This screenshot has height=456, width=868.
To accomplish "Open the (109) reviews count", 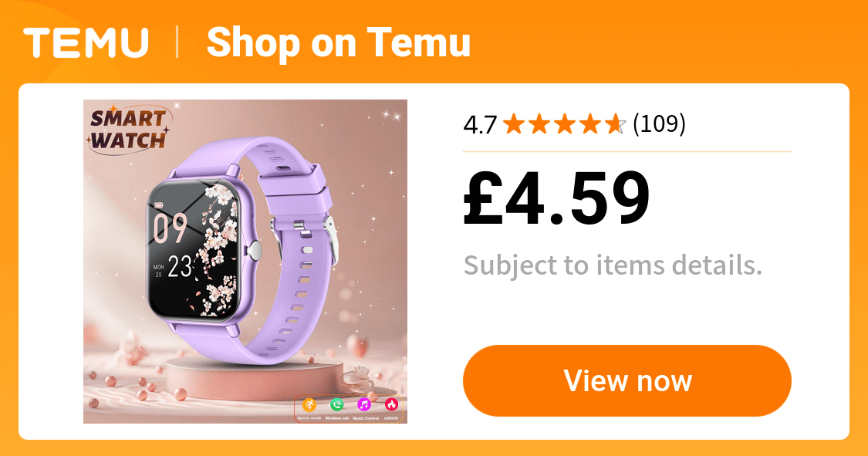I will coord(659,124).
